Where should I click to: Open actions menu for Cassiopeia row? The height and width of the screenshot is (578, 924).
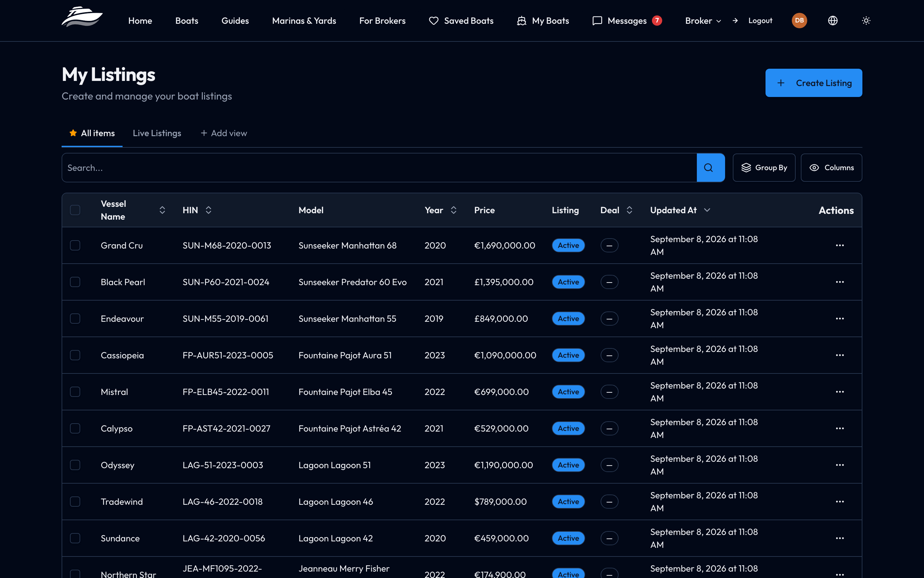(840, 355)
